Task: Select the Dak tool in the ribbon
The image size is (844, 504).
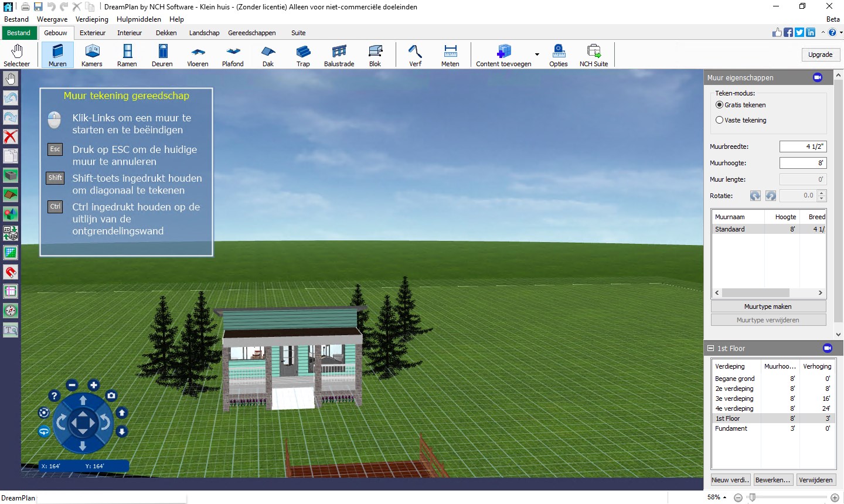Action: click(268, 55)
